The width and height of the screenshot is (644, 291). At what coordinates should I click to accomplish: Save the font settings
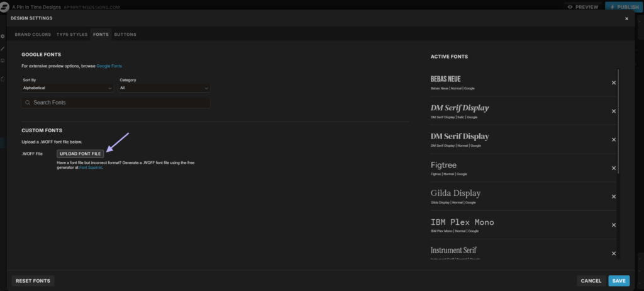[x=619, y=281]
